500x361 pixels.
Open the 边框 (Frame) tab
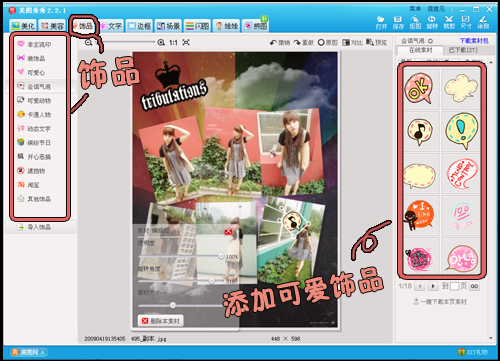[x=139, y=26]
